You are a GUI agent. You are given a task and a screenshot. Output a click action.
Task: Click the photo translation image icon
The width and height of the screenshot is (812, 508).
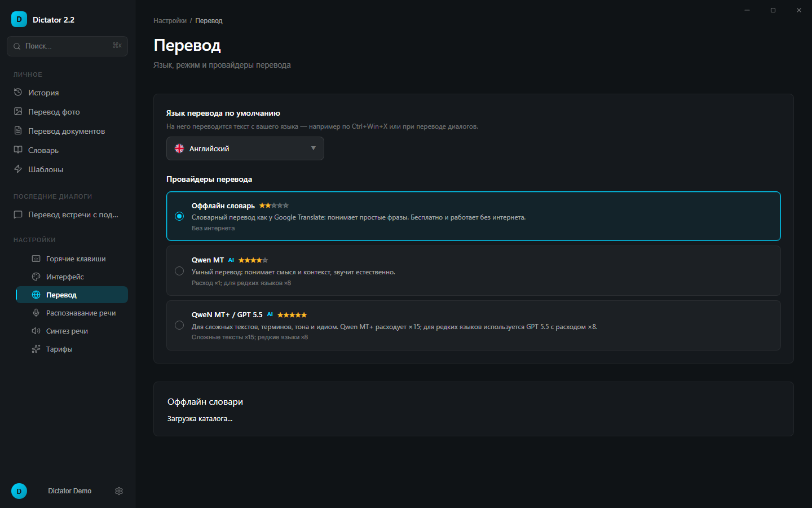[x=18, y=111]
